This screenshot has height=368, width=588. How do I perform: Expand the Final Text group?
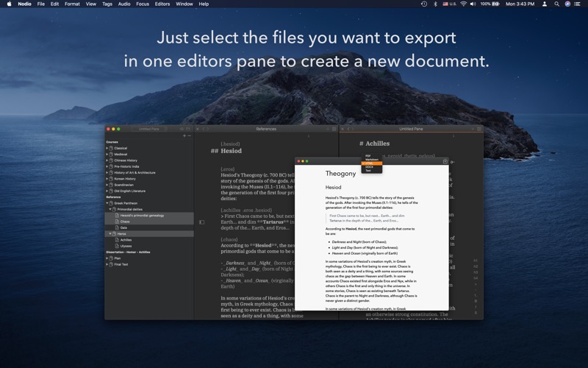point(107,264)
